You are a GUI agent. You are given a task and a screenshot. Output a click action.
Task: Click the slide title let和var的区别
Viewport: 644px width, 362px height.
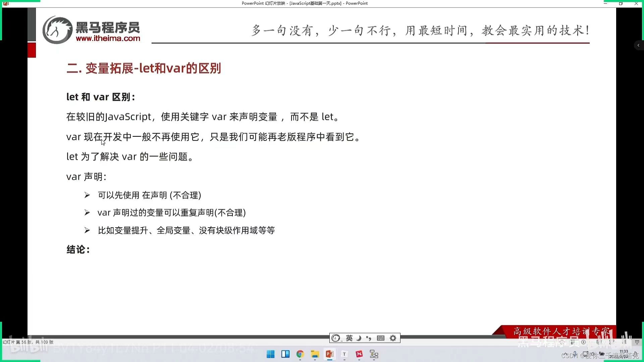click(x=144, y=68)
